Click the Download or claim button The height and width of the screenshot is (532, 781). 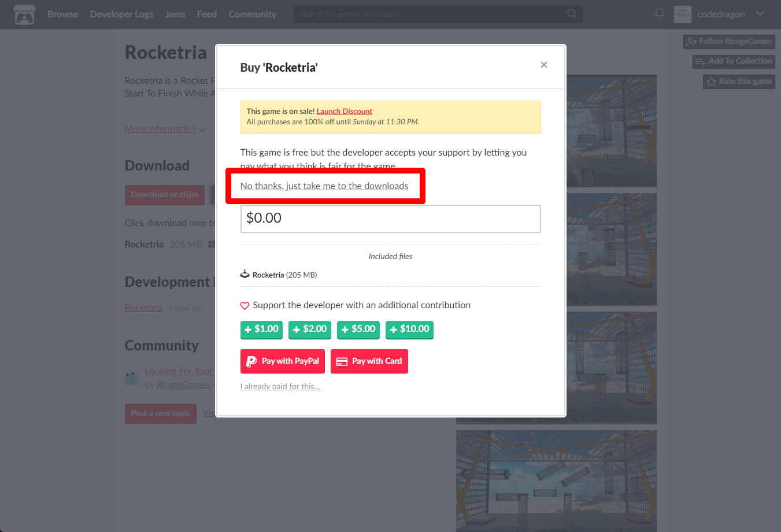click(165, 195)
